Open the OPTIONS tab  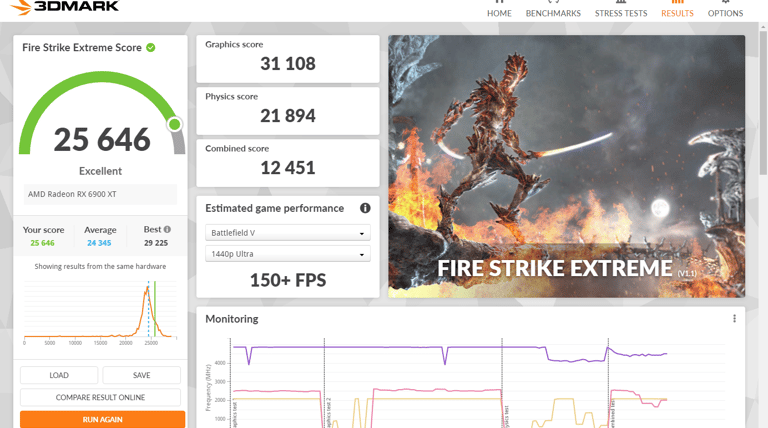tap(725, 10)
